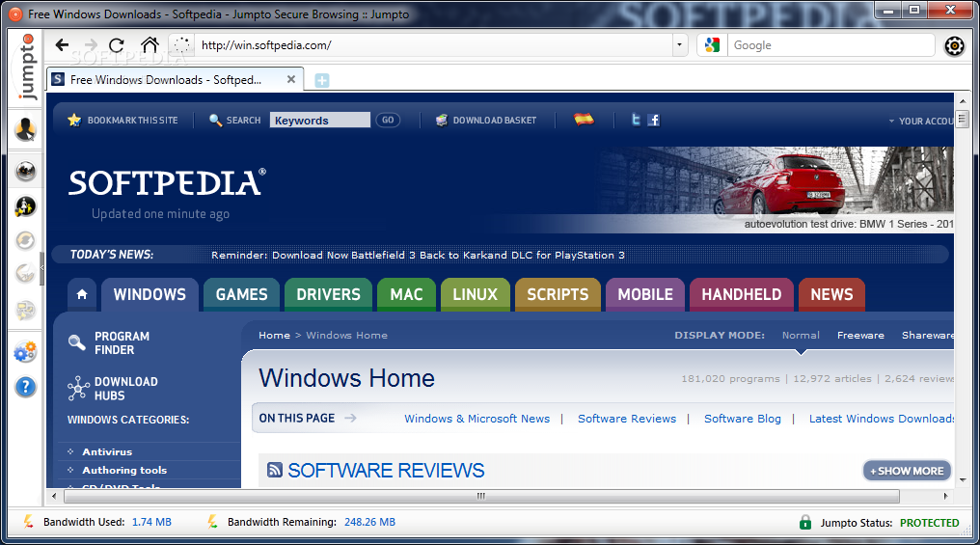This screenshot has height=545, width=980.
Task: Click the Bookmark This Site star icon
Action: [x=74, y=120]
